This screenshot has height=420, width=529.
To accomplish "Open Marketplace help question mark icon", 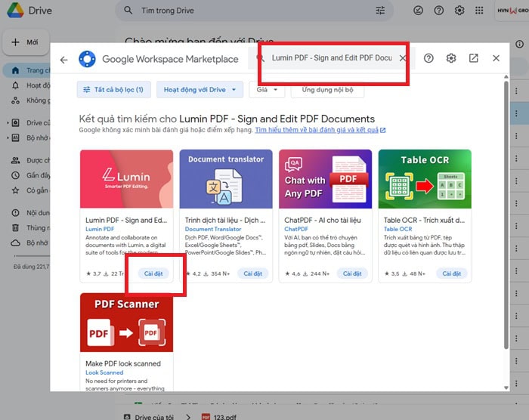I will click(428, 58).
